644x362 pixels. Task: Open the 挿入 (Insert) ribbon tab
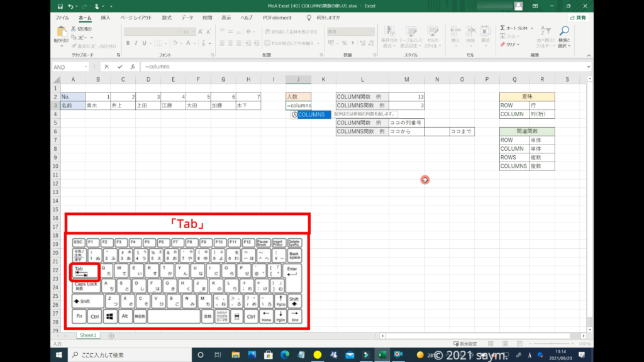click(x=106, y=18)
